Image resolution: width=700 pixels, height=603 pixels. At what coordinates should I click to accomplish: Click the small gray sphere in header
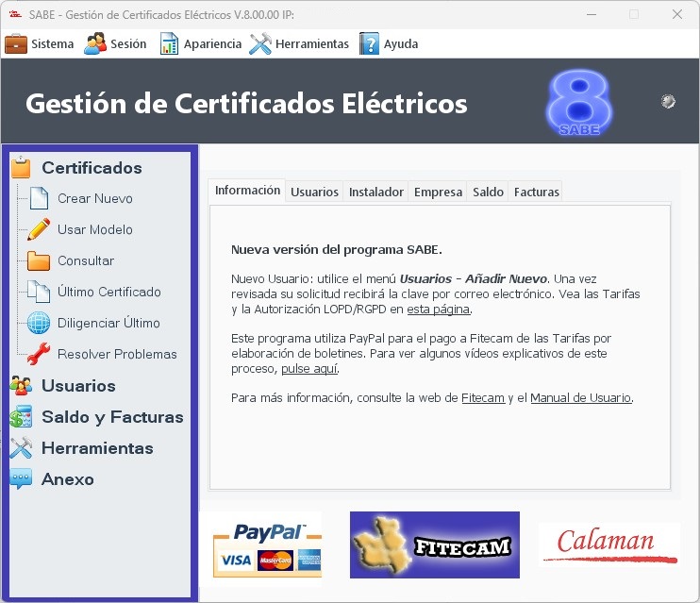668,101
